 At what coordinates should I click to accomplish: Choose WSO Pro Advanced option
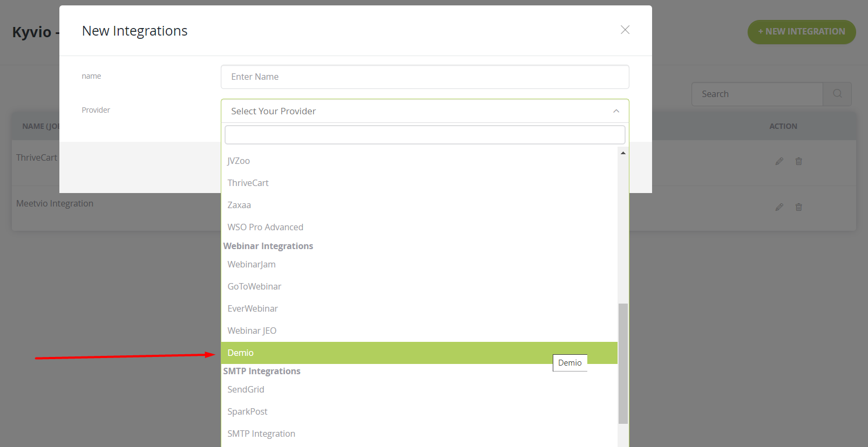pos(419,227)
